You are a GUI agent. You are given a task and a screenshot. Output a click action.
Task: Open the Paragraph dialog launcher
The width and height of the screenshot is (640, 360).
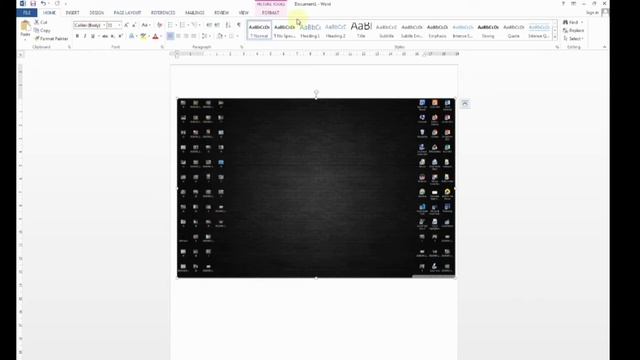click(x=242, y=47)
